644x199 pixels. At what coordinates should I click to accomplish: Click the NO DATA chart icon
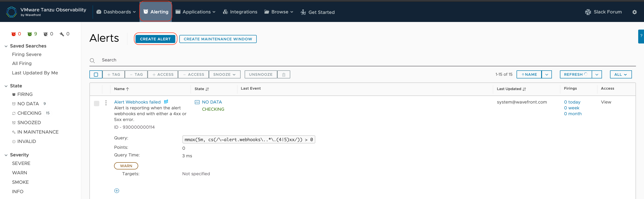[197, 102]
